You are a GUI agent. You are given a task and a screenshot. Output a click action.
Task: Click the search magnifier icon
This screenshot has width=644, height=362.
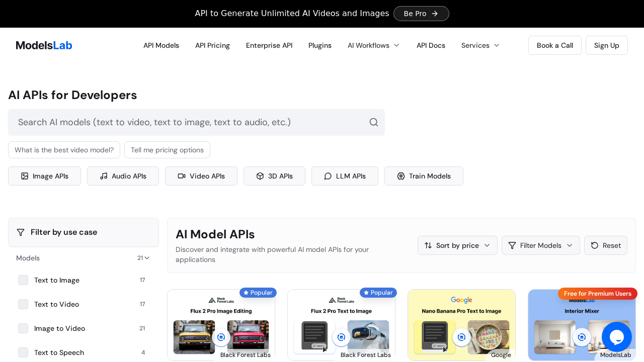(x=374, y=122)
